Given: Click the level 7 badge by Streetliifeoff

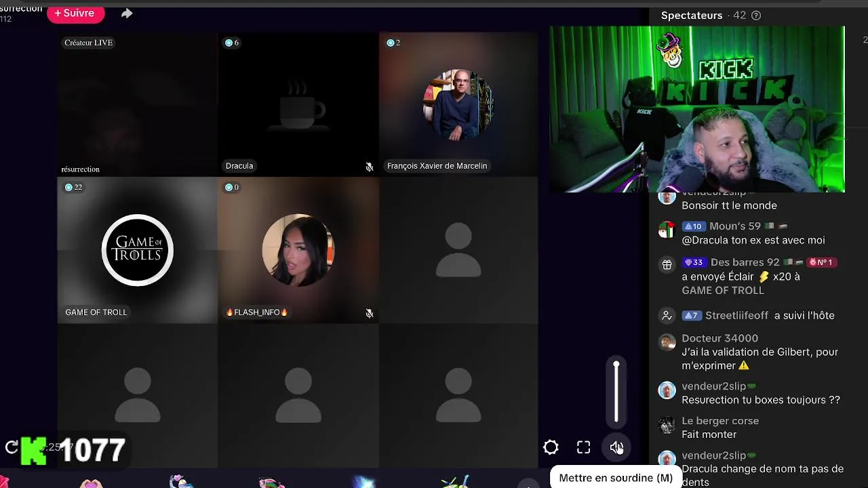Looking at the screenshot, I should (691, 316).
